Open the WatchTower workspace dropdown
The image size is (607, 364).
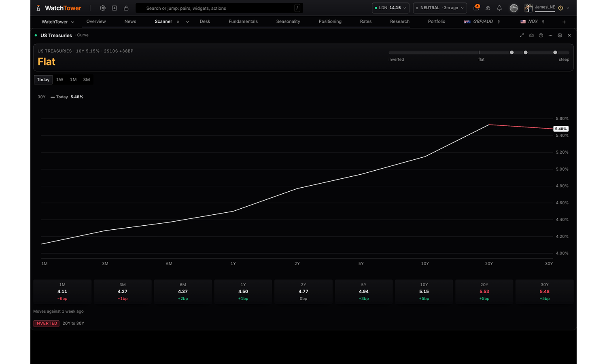(x=58, y=22)
